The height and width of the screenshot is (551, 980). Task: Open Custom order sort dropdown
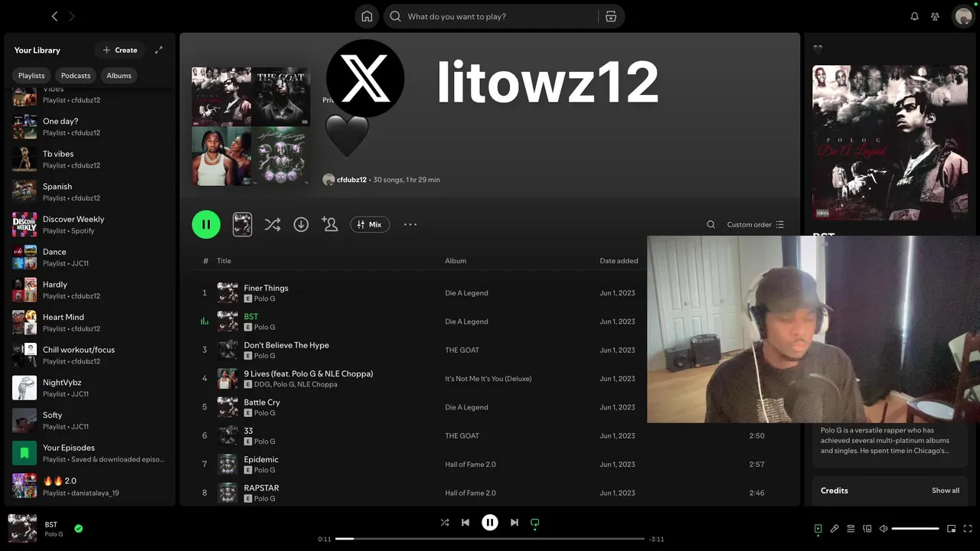point(756,224)
